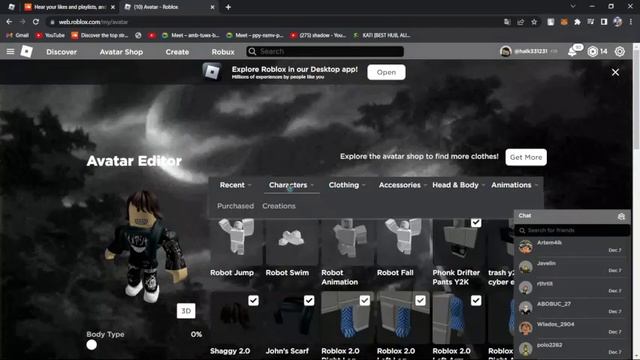Click the avatar character preview
This screenshot has width=640, height=360.
point(146,247)
